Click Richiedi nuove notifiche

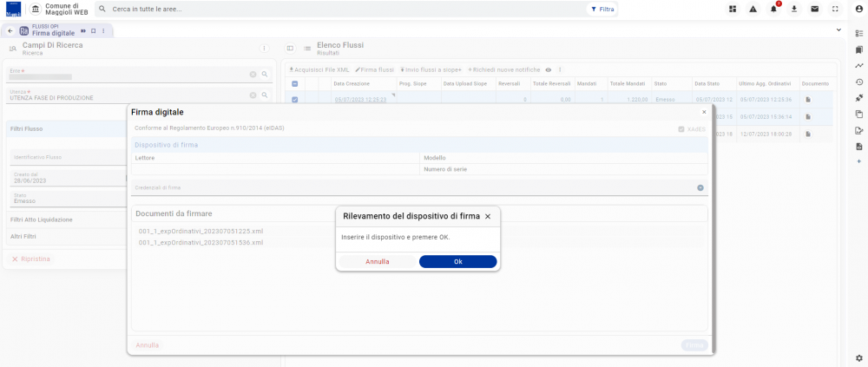pyautogui.click(x=503, y=69)
